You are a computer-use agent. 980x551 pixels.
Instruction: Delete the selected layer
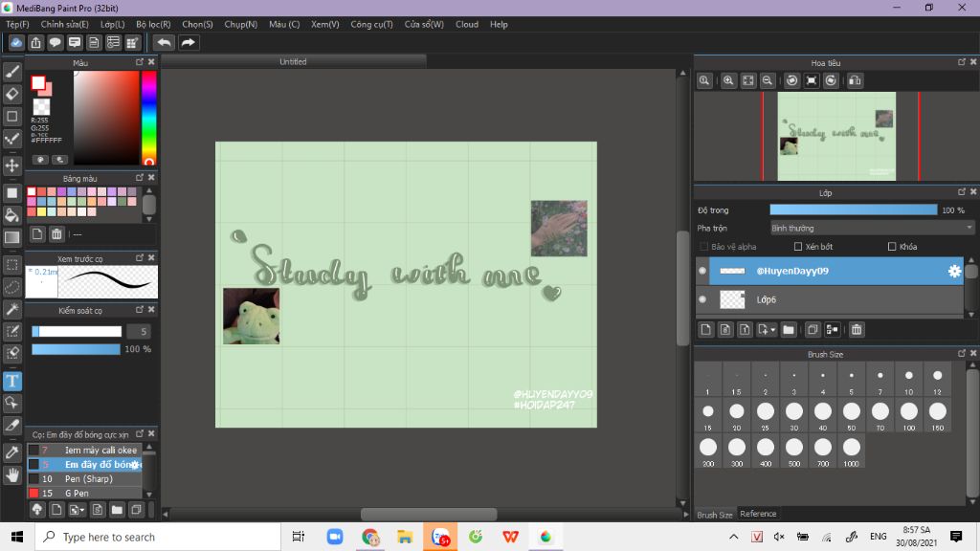point(857,329)
